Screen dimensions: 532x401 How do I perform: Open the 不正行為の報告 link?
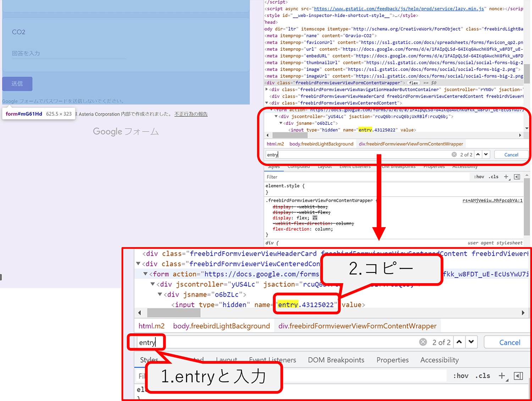191,114
